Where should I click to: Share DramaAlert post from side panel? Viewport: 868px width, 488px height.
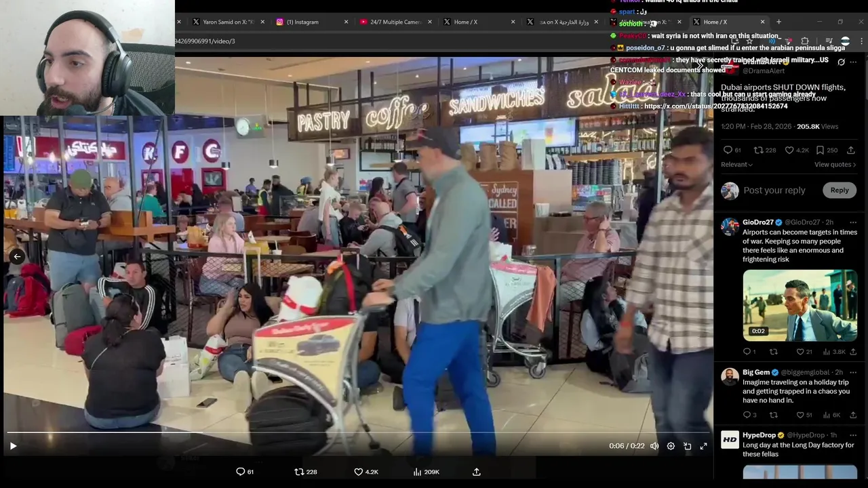click(x=850, y=150)
